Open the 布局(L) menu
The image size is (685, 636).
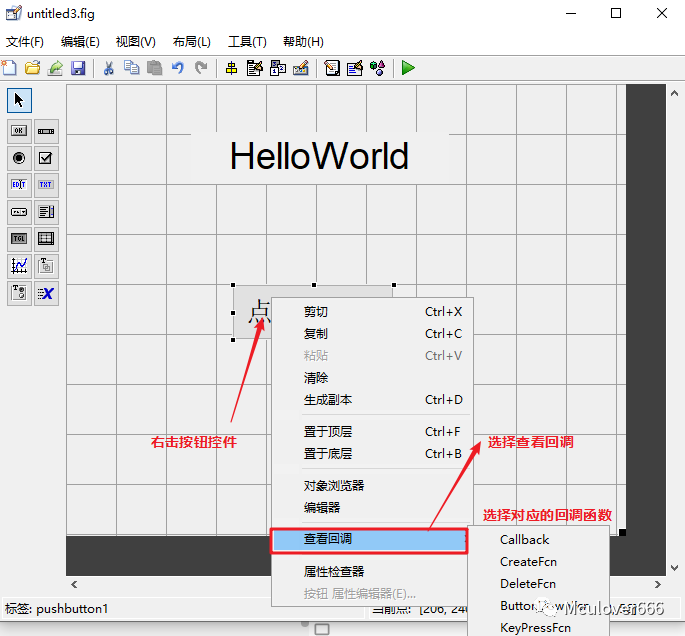pyautogui.click(x=191, y=42)
